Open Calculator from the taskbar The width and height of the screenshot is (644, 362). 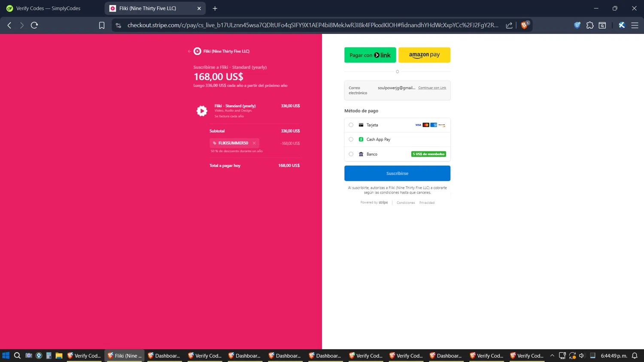pyautogui.click(x=49, y=356)
